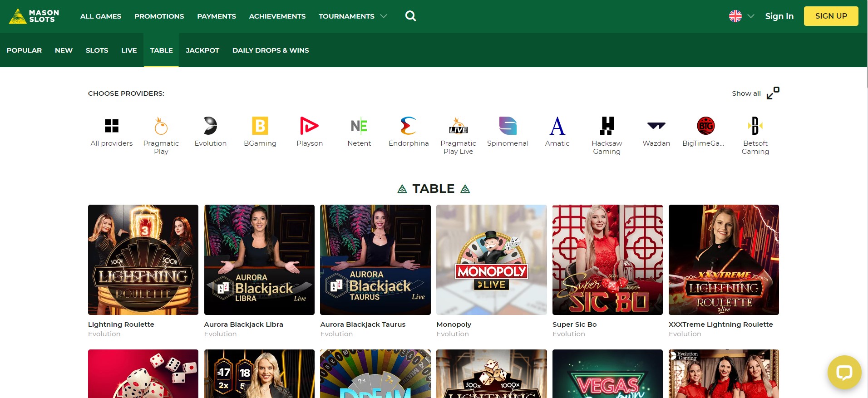This screenshot has height=398, width=868.
Task: Open the Dream wheel game thumbnail
Action: 375,373
